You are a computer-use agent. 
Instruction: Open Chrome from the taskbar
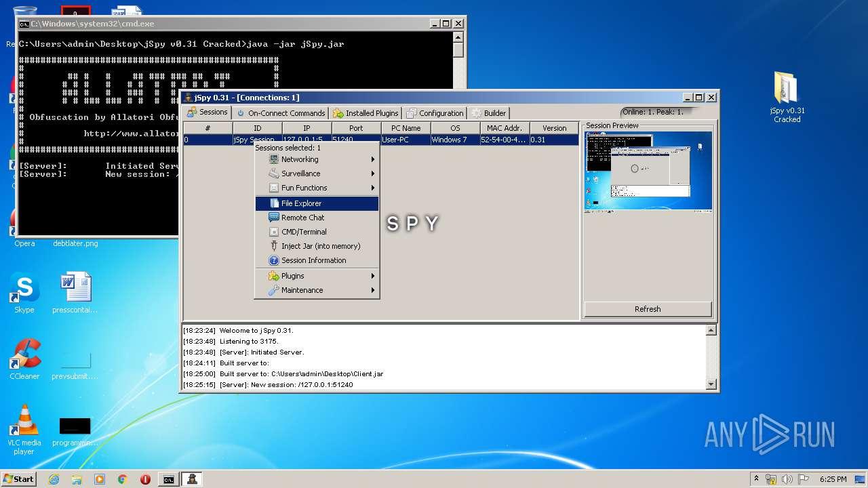[x=122, y=479]
